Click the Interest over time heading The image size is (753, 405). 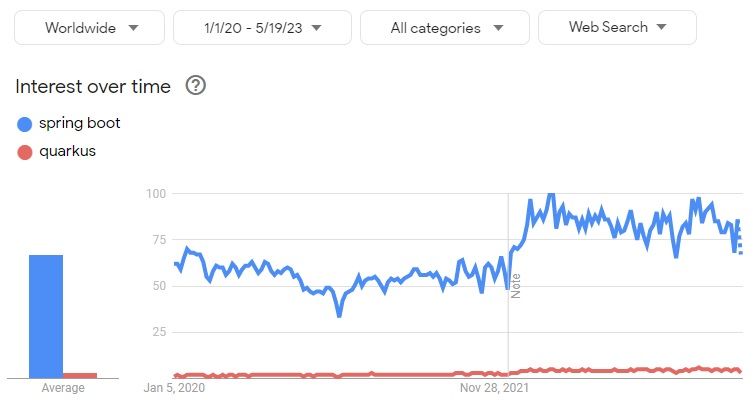[93, 86]
